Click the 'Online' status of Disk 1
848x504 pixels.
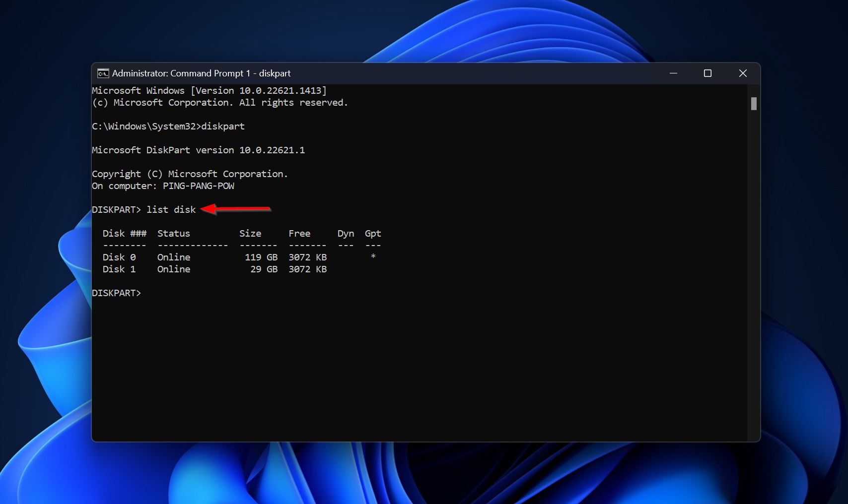click(x=173, y=269)
